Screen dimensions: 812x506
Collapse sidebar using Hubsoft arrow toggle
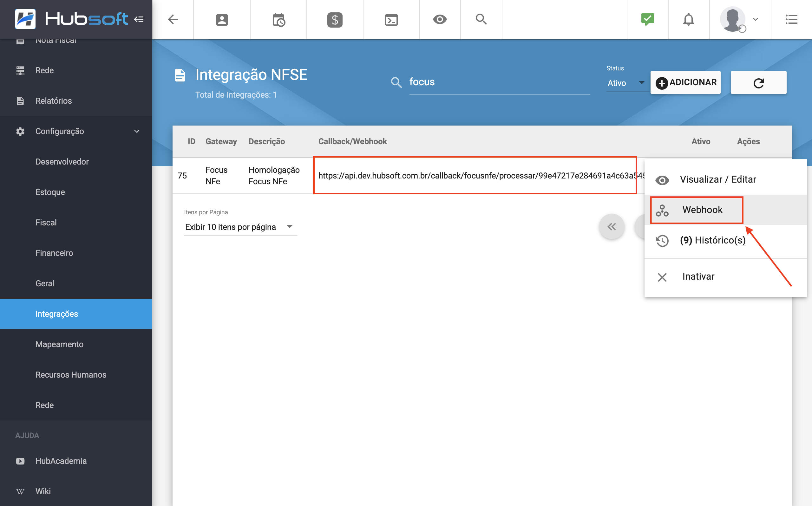(x=139, y=19)
